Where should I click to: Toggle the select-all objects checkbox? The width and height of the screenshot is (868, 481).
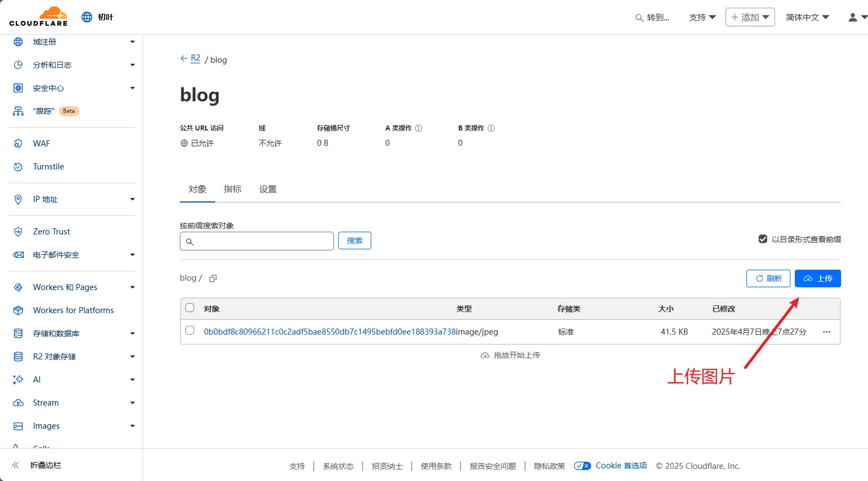tap(190, 308)
